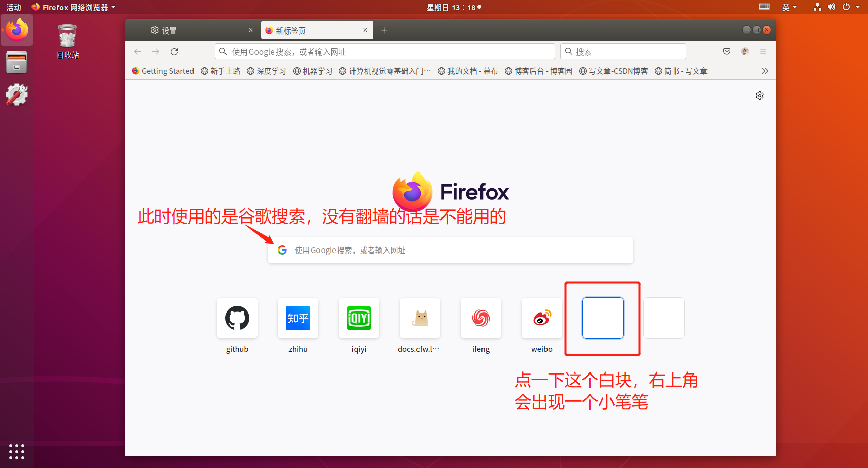The image size is (868, 468).
Task: Open 计算机视觉零基础入门 bookmark
Action: 385,71
